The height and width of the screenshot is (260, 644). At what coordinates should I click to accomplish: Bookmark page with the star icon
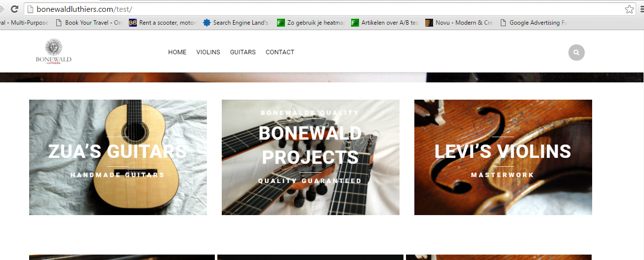click(629, 9)
